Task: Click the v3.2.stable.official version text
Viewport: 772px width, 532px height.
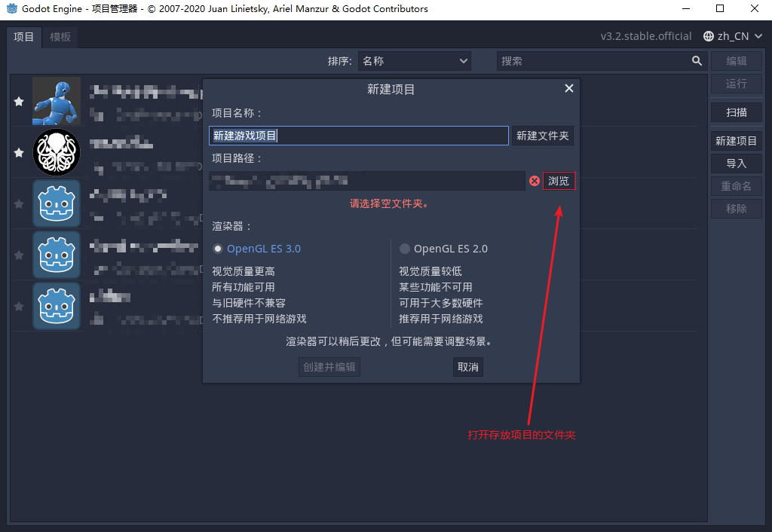Action: coord(646,36)
